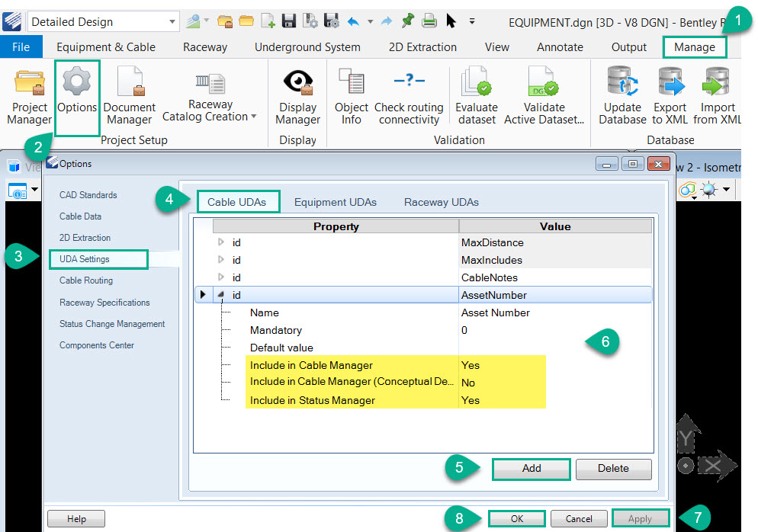Click the folder with briefcase icon in the top toolbar
The width and height of the screenshot is (758, 532).
225,21
